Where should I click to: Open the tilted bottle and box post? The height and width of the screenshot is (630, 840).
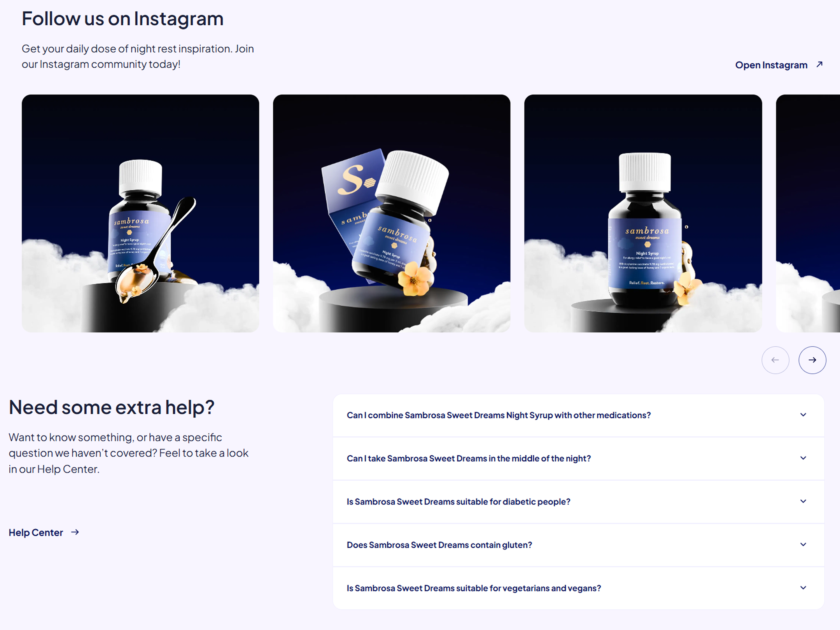pyautogui.click(x=392, y=213)
